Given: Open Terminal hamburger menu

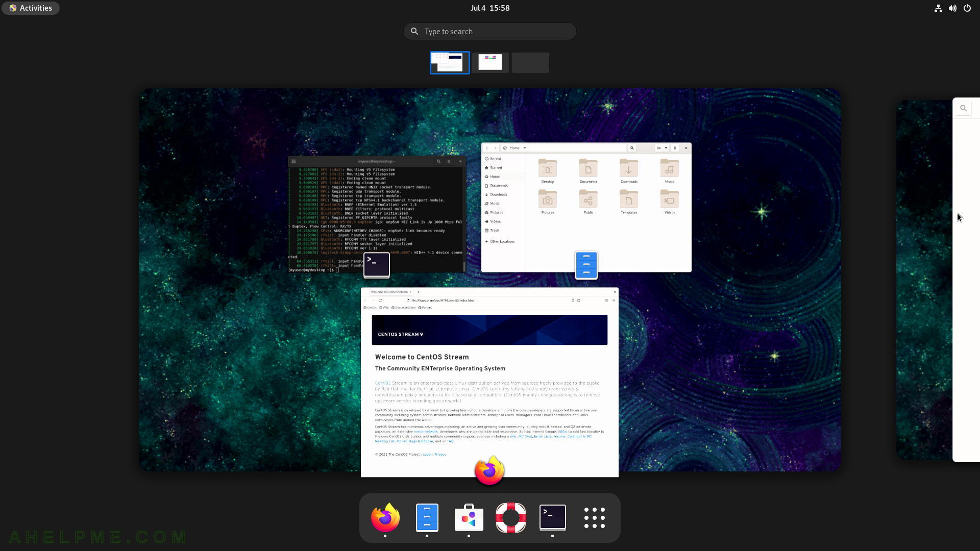Looking at the screenshot, I should (x=449, y=161).
